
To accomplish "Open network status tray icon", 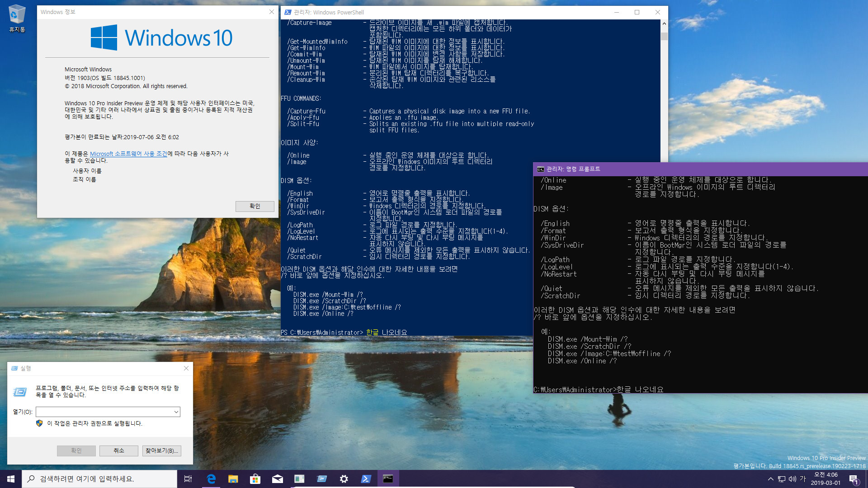I will tap(782, 479).
